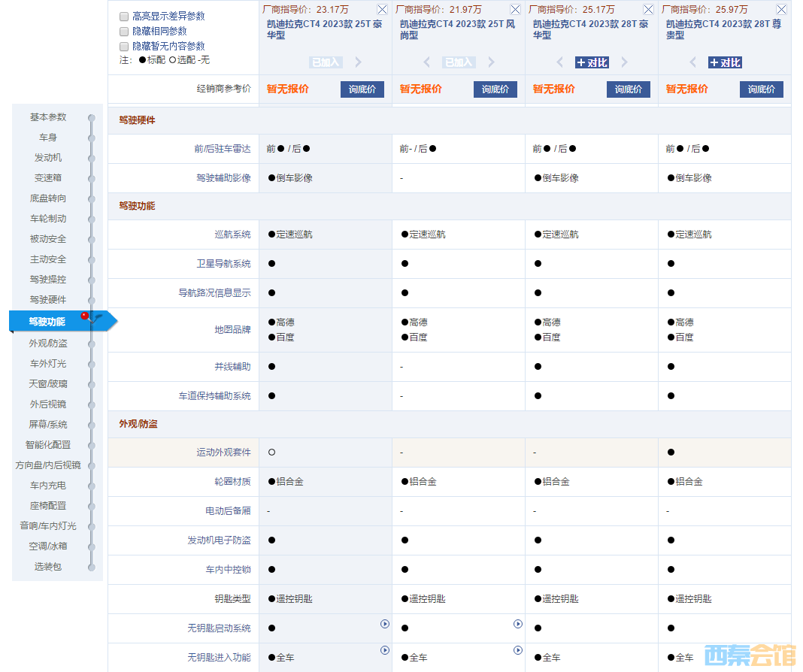Screen dimensions: 803x672
Task: Click 询底价 for the 28T 尊贵型
Action: pos(761,89)
